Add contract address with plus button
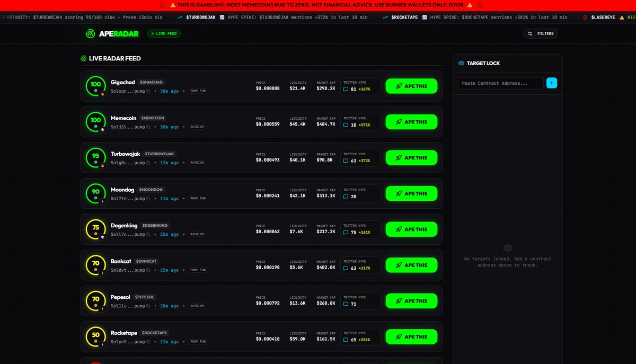Viewport: 636px width, 364px height. click(552, 83)
